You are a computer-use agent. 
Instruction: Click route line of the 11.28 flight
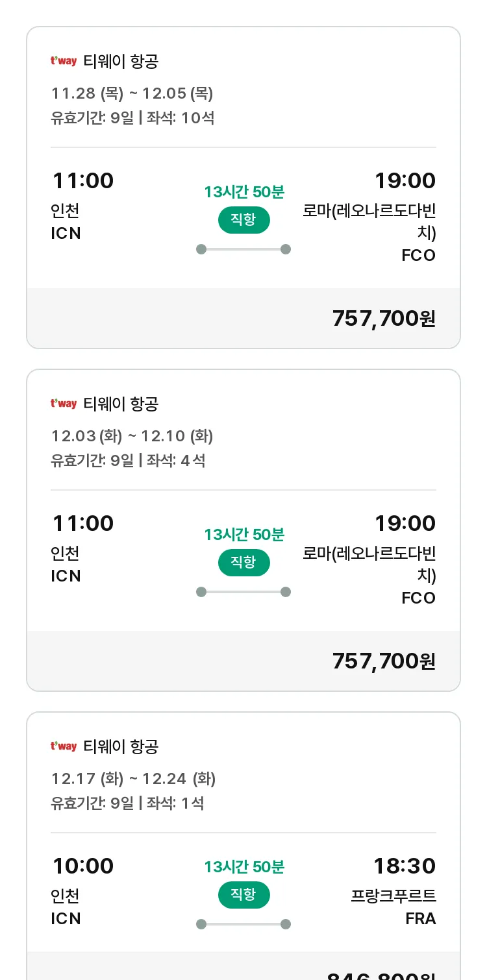[243, 249]
